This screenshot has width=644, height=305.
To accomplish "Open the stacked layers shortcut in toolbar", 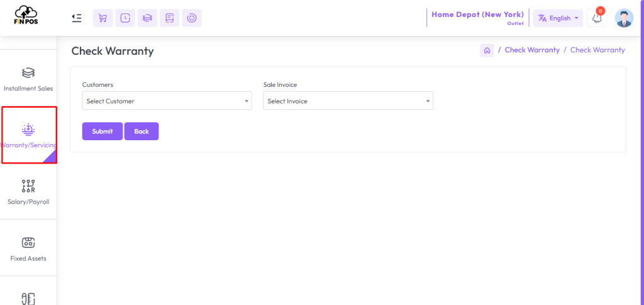I will coord(147,18).
